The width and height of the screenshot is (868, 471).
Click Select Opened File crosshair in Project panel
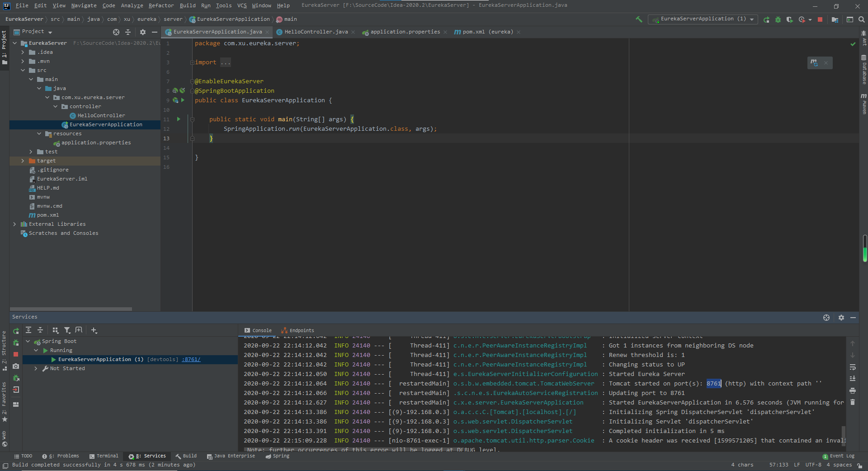(x=116, y=32)
